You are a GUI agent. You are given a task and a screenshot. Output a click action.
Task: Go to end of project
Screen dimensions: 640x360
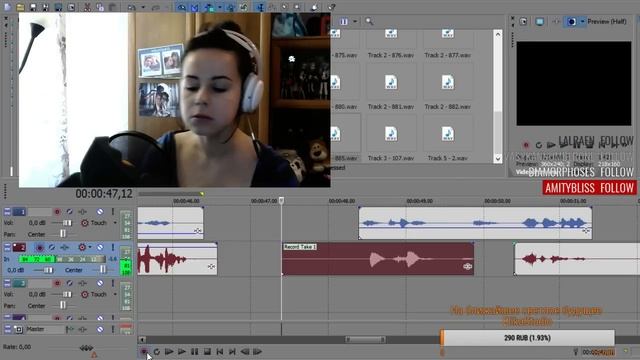[232, 351]
